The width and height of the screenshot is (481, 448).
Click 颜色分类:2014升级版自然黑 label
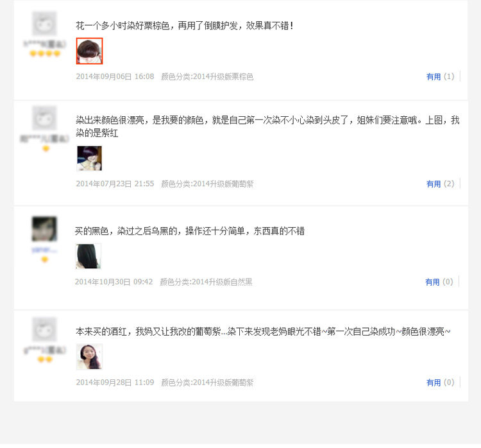[x=206, y=282]
